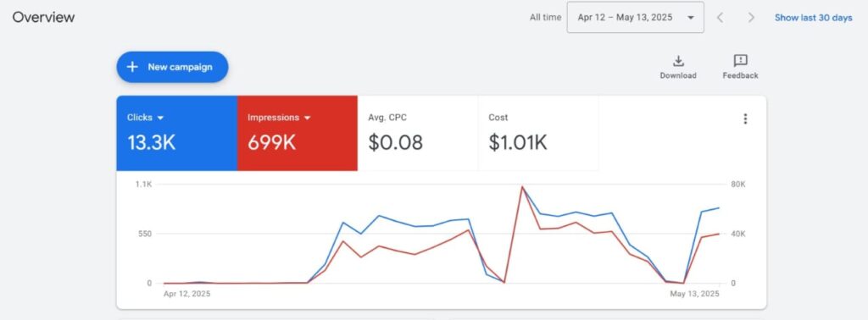Click the 1.1K left axis label
The height and width of the screenshot is (320, 868).
coord(143,184)
